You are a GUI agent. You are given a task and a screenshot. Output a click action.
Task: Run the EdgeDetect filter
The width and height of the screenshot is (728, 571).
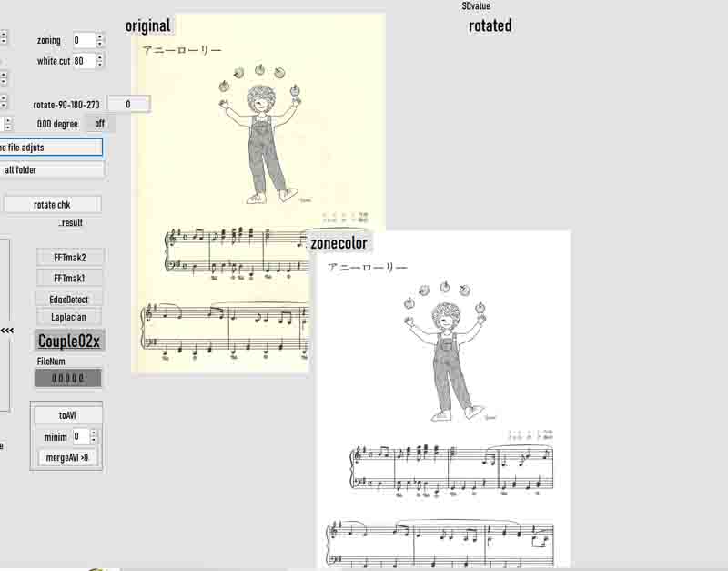coord(69,299)
